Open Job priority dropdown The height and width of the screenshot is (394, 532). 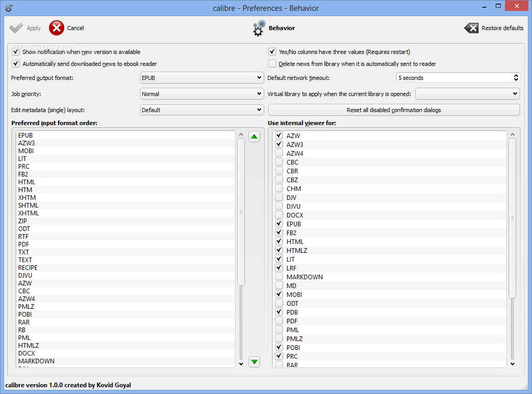[202, 93]
